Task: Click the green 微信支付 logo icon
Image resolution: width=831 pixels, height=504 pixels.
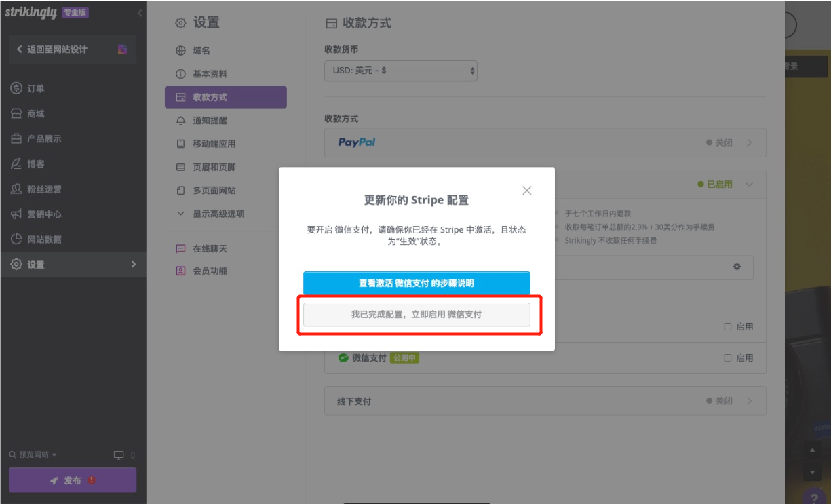Action: point(343,358)
